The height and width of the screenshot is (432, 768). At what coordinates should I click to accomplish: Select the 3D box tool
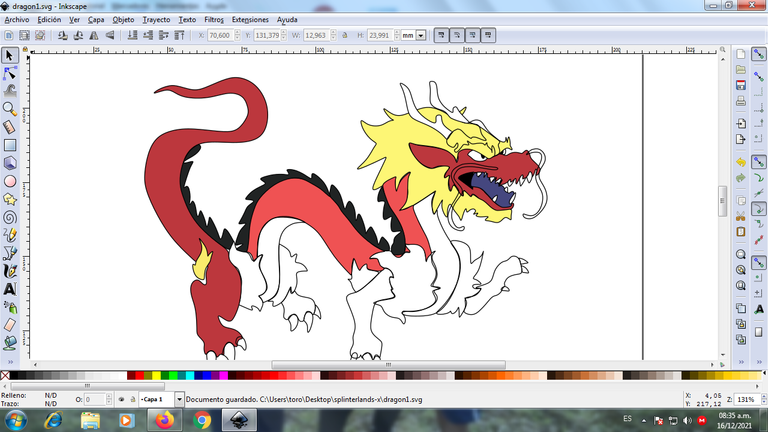(x=9, y=163)
